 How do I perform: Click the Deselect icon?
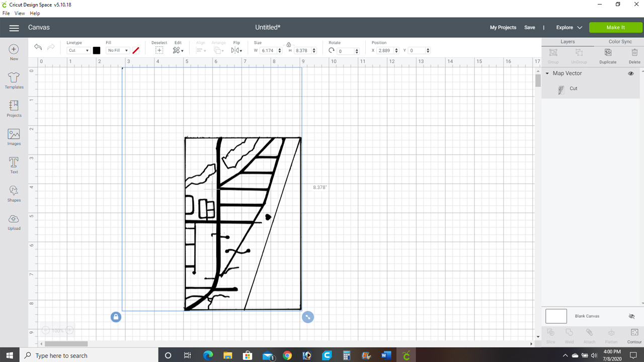click(x=159, y=50)
